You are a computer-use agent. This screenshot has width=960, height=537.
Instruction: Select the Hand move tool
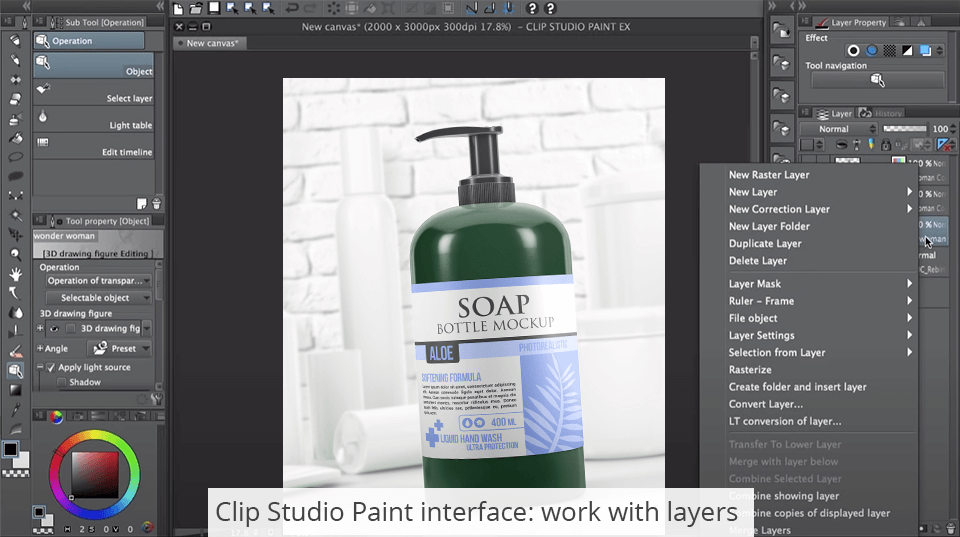15,273
